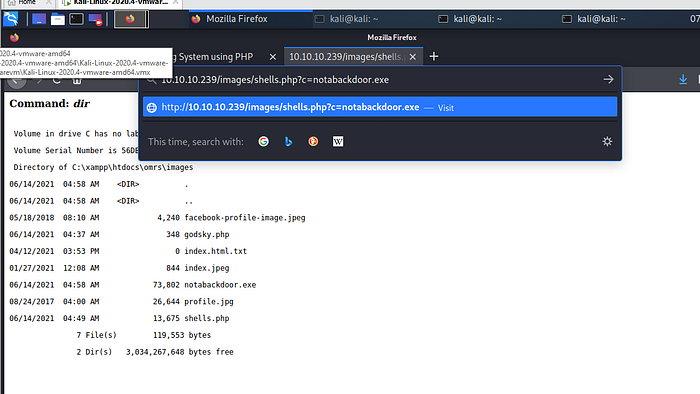Visit the suggested notabackdoor.exe URL
This screenshot has width=700, height=394.
click(380, 107)
